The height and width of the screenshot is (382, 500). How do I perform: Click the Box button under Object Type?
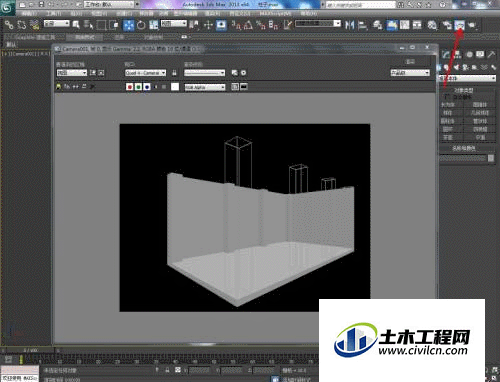pos(448,105)
